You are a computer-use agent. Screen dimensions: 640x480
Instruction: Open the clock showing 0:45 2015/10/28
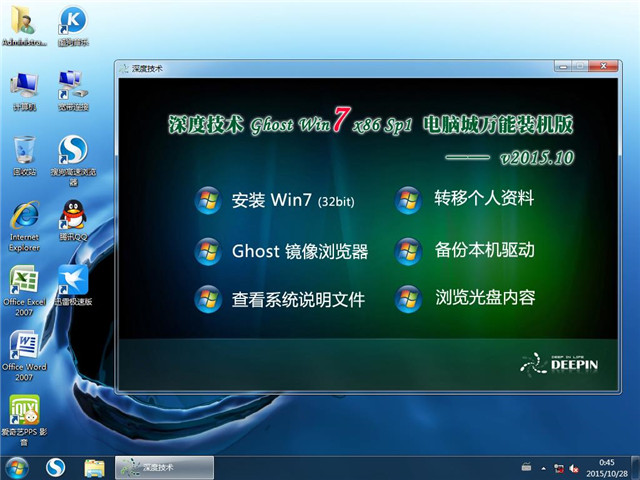pos(607,468)
